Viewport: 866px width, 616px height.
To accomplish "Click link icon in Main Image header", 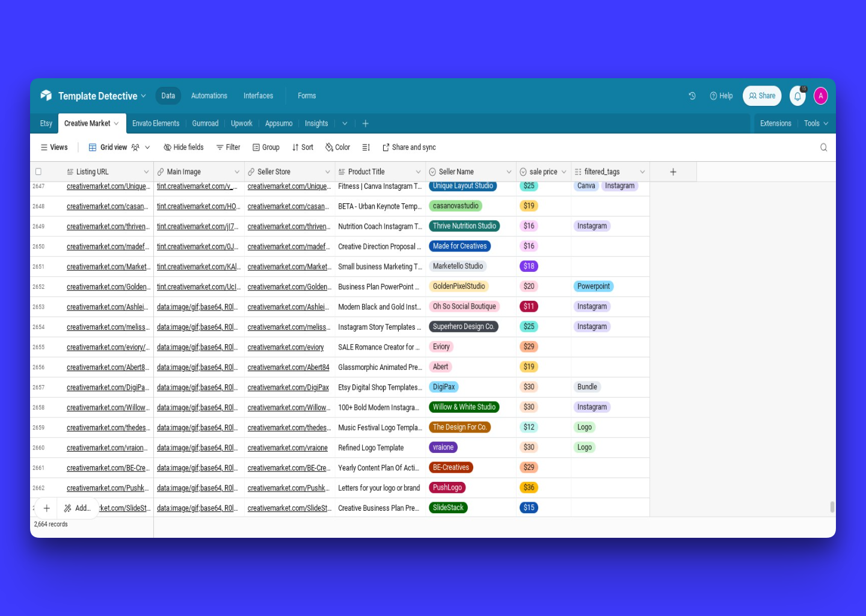I will click(161, 172).
